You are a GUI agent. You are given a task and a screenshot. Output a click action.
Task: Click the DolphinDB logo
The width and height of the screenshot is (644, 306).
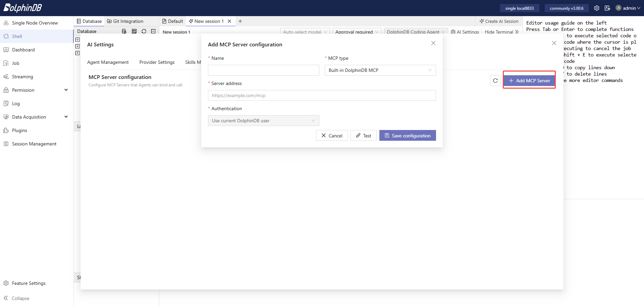pos(22,8)
